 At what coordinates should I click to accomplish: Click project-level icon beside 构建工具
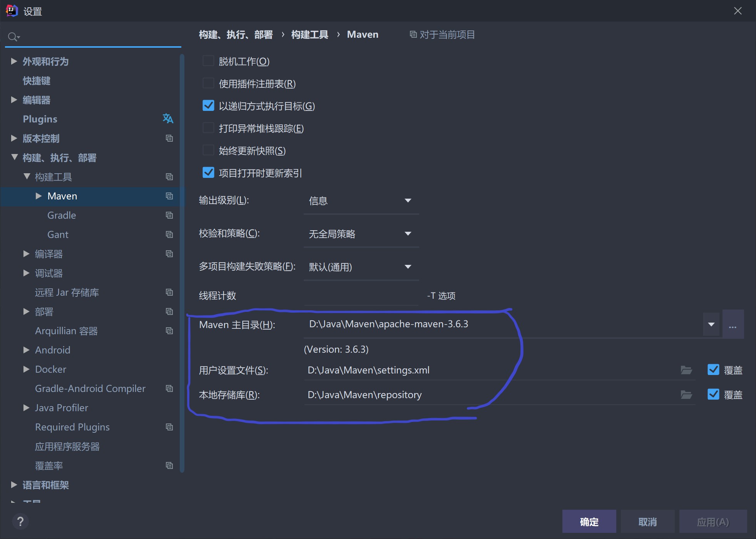pyautogui.click(x=169, y=177)
